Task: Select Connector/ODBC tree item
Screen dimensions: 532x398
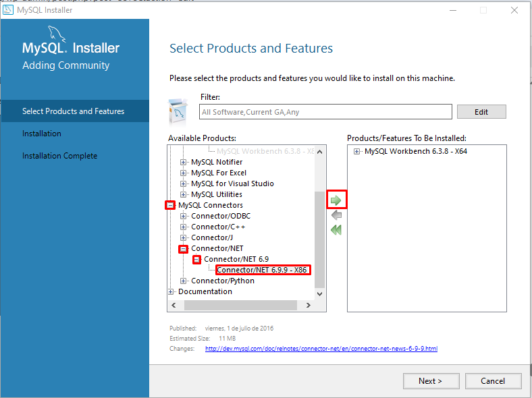Action: 221,216
